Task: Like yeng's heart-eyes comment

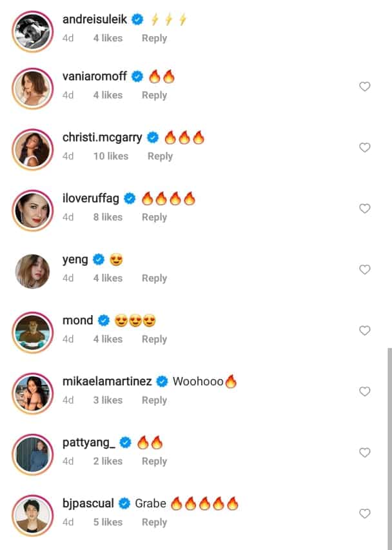Action: coord(365,270)
